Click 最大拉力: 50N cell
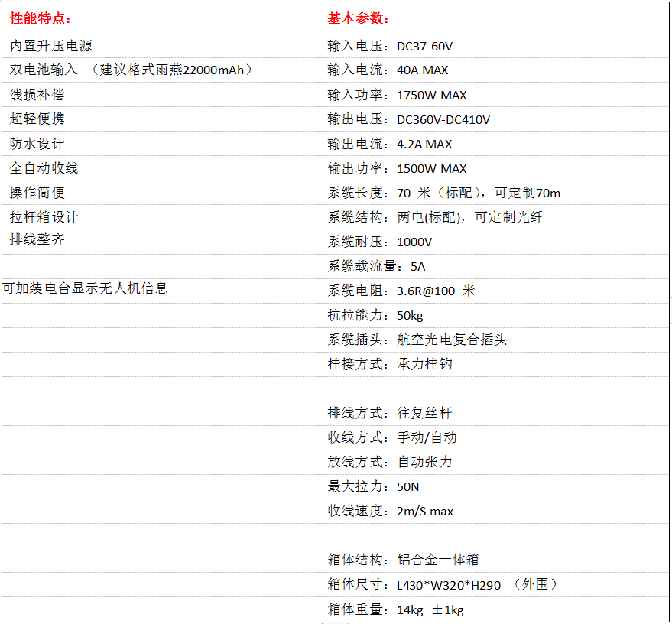672x624 pixels. point(494,486)
